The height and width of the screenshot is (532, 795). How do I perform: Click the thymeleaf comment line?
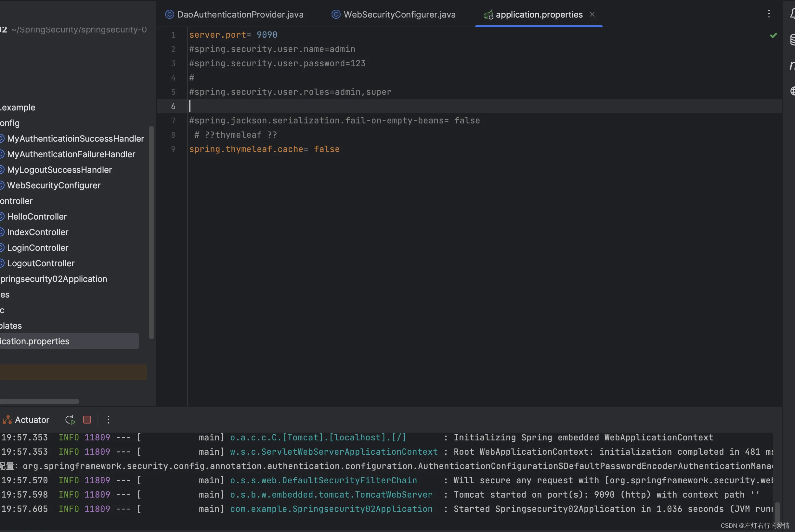tap(236, 135)
